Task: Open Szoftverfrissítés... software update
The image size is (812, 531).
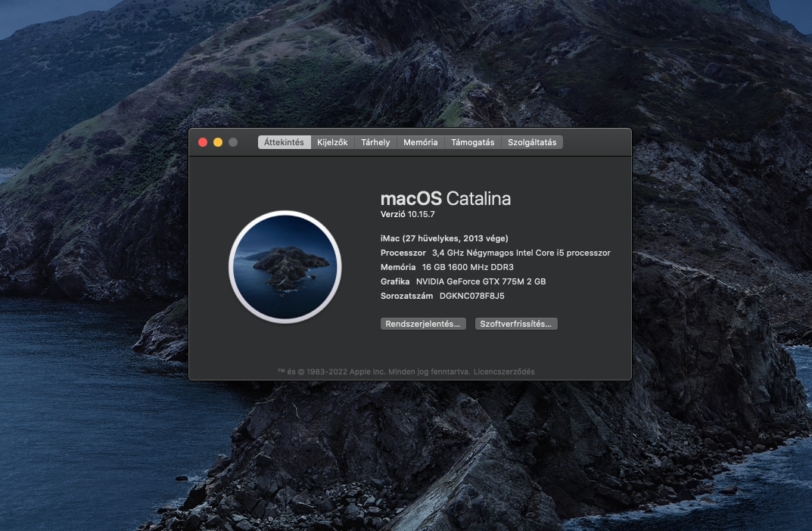Action: tap(516, 324)
